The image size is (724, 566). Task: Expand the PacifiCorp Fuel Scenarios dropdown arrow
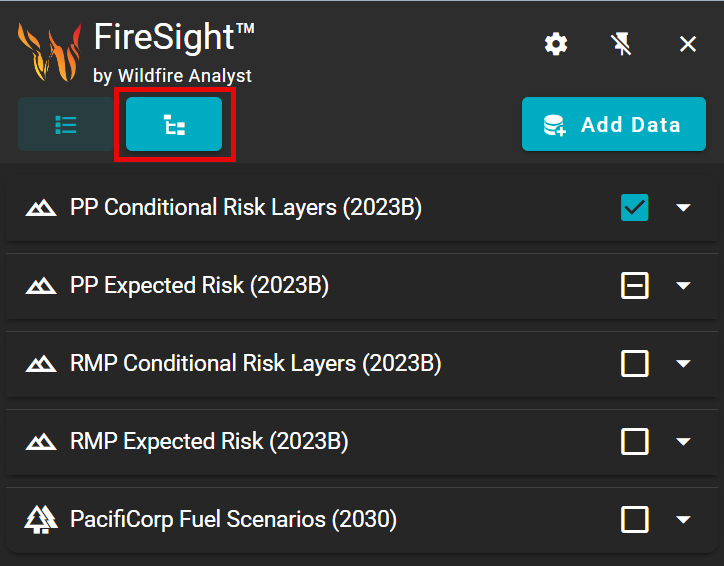point(684,520)
